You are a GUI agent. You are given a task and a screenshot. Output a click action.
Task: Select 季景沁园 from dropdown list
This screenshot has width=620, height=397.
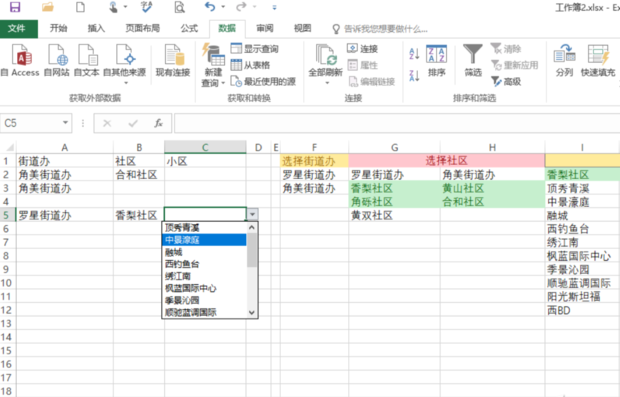(x=204, y=300)
